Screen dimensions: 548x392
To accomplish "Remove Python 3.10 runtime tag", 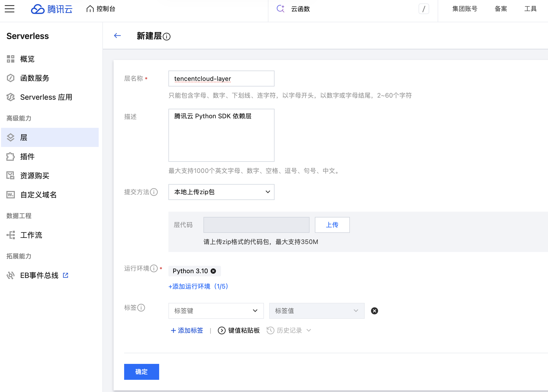I will pyautogui.click(x=213, y=271).
